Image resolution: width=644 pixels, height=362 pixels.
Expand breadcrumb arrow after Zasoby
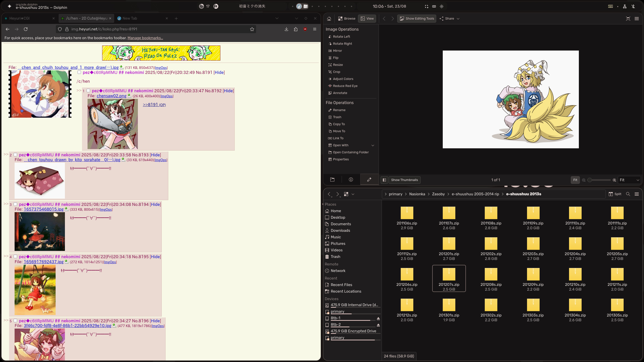pyautogui.click(x=448, y=194)
